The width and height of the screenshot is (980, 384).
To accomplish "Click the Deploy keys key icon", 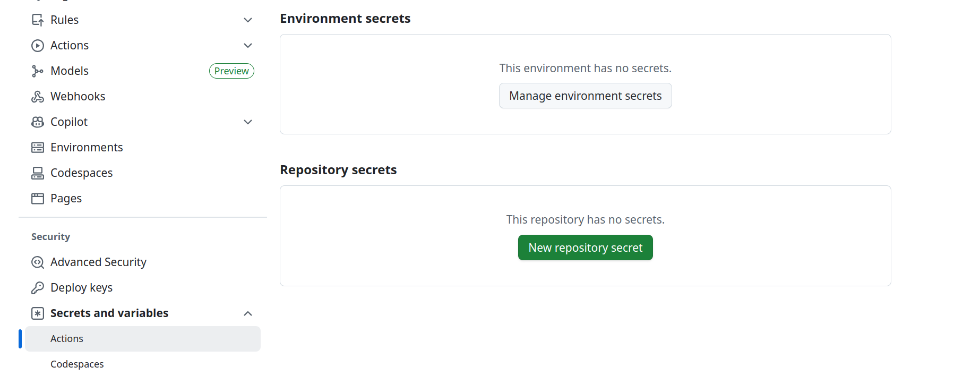I will (38, 288).
